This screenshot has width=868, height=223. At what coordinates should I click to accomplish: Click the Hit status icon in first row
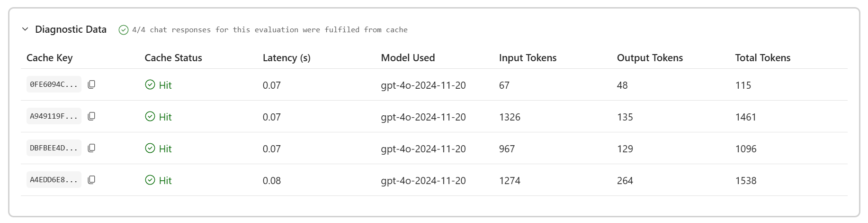(x=150, y=85)
